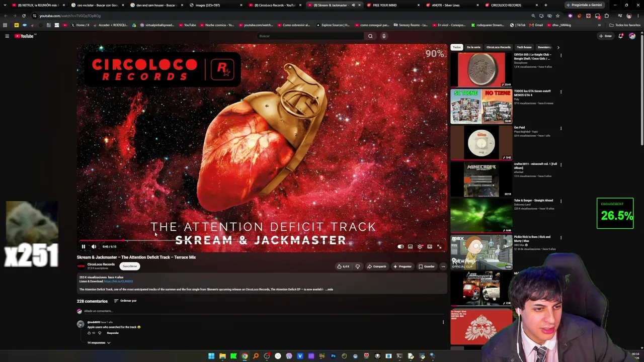Show more filter chips with arrow
Image resolution: width=644 pixels, height=362 pixels.
558,47
